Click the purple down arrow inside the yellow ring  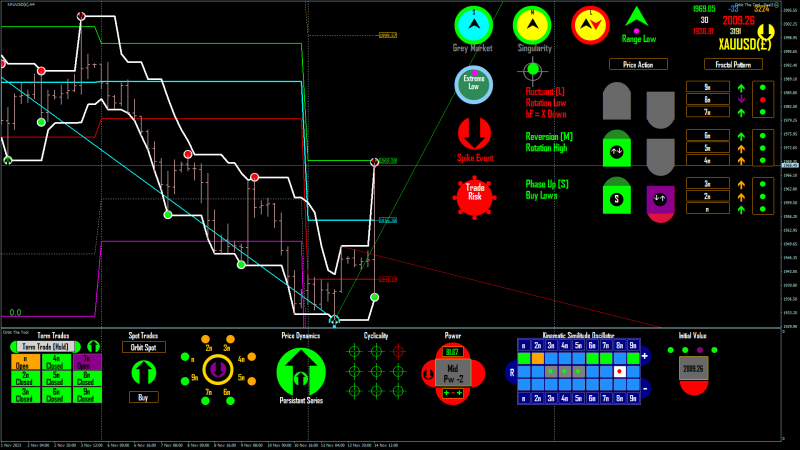(x=218, y=369)
